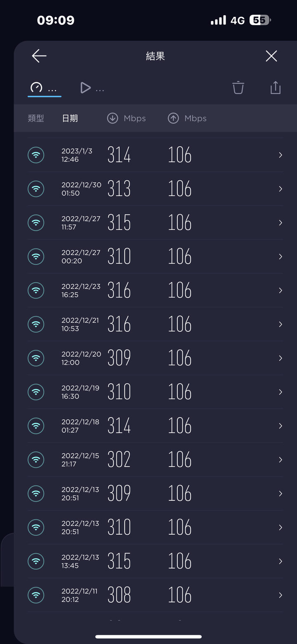This screenshot has width=297, height=644.
Task: Sort by upload Mbps column
Action: (187, 118)
